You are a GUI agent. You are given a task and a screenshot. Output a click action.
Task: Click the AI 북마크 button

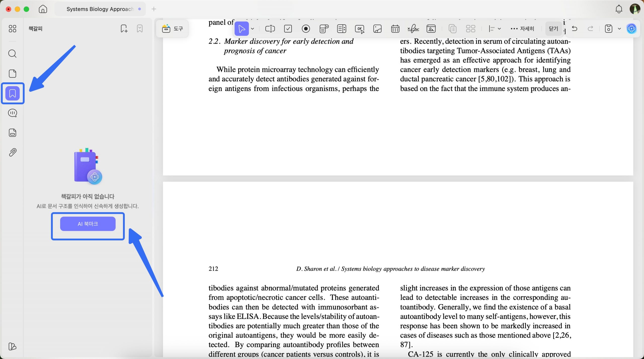[88, 224]
